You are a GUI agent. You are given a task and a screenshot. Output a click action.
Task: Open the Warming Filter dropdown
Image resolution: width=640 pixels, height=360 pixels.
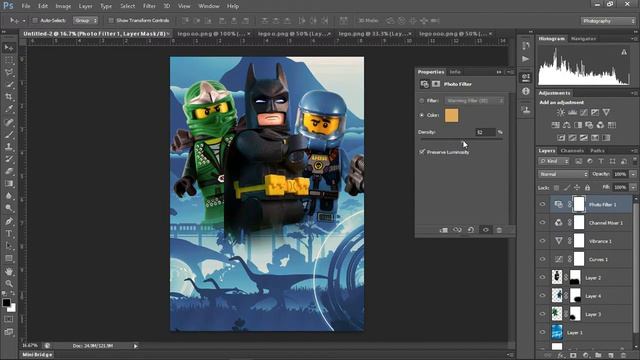tap(474, 100)
